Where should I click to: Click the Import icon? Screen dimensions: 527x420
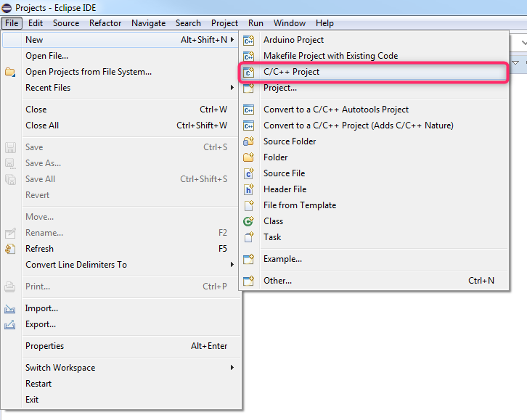pos(9,308)
